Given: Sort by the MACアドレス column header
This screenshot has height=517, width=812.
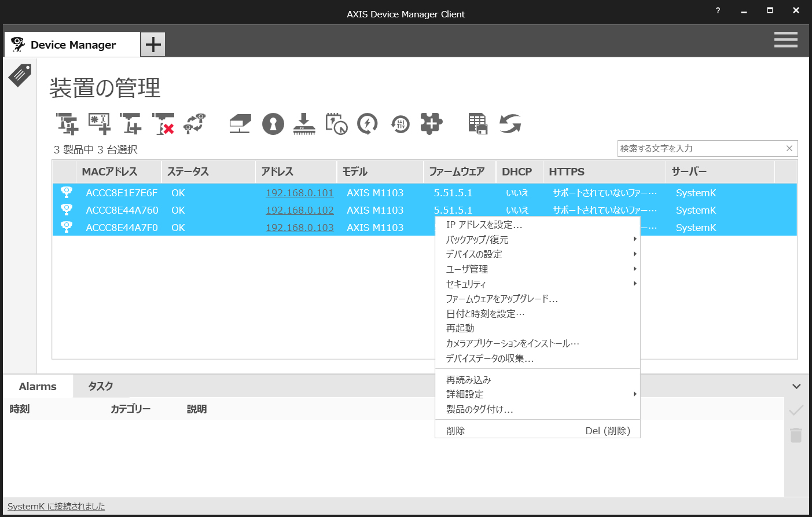Looking at the screenshot, I should (118, 171).
